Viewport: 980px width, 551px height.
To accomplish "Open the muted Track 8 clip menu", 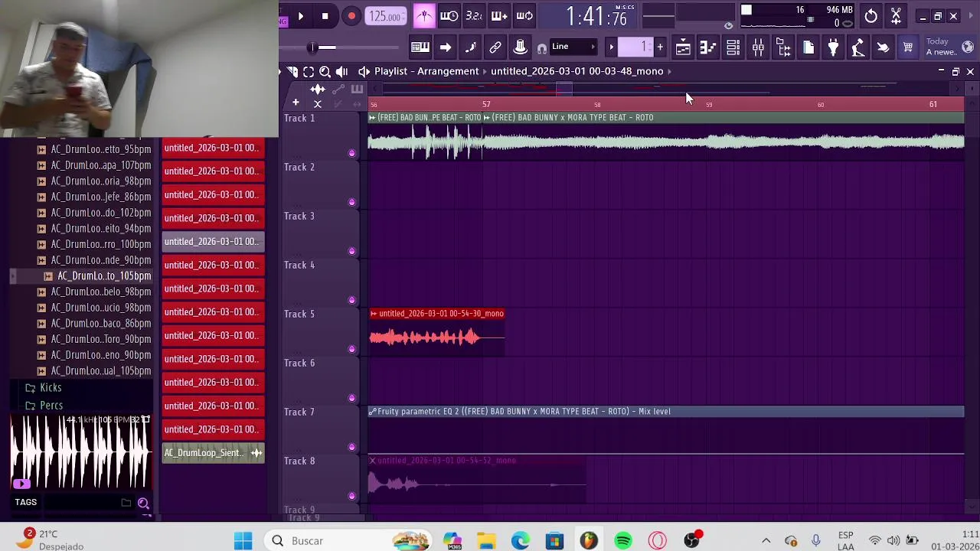I will (x=373, y=461).
